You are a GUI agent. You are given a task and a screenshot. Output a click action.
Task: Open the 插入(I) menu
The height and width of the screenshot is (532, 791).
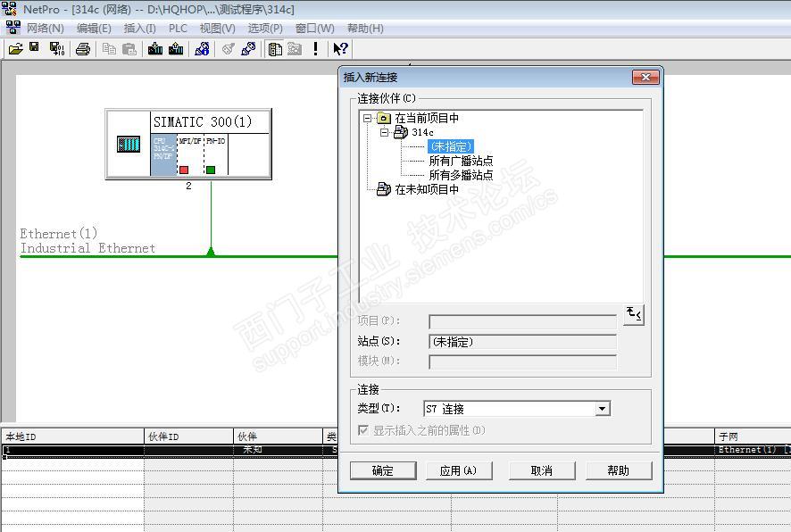(140, 29)
